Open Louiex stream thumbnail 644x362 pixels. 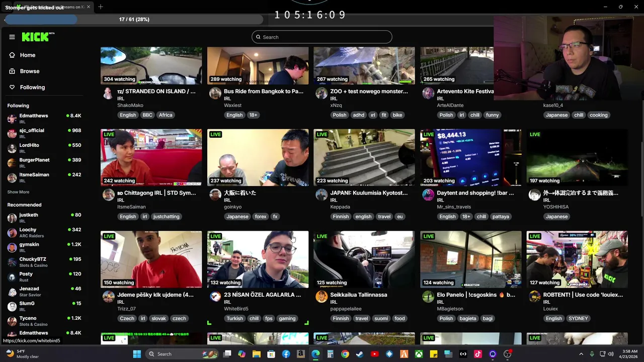coord(577,259)
